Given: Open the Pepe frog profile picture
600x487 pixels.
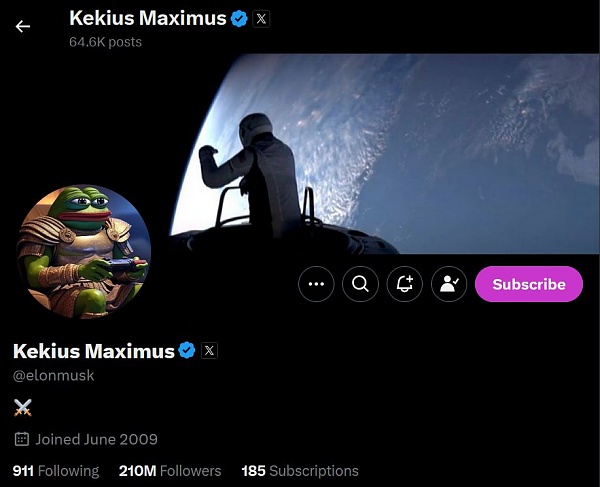Looking at the screenshot, I should tap(84, 252).
